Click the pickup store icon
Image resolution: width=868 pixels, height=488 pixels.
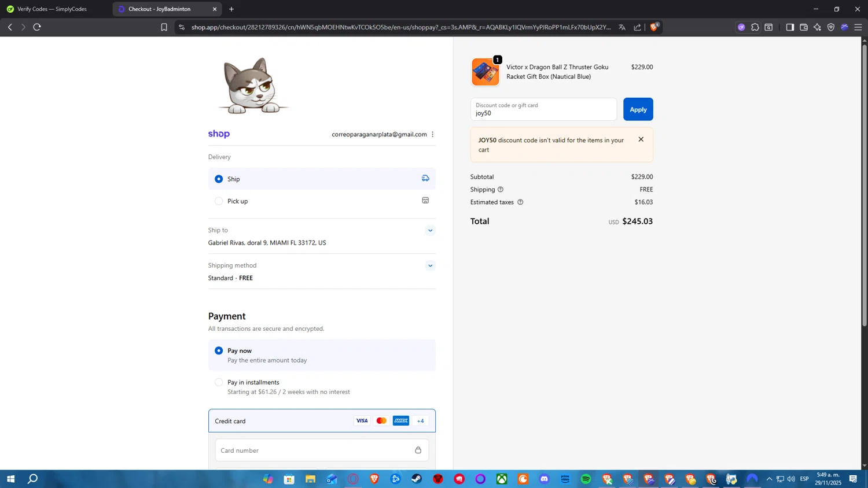(x=425, y=201)
